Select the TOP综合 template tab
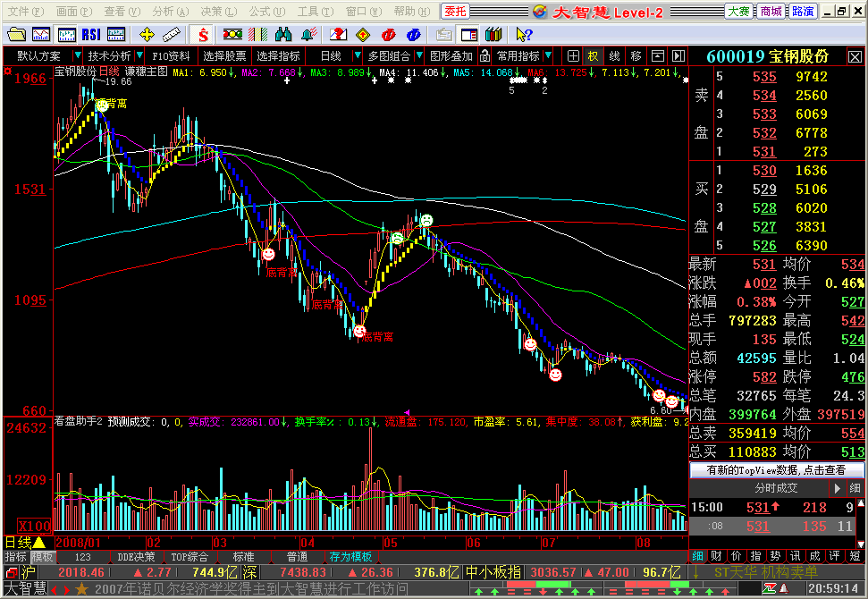 point(190,557)
